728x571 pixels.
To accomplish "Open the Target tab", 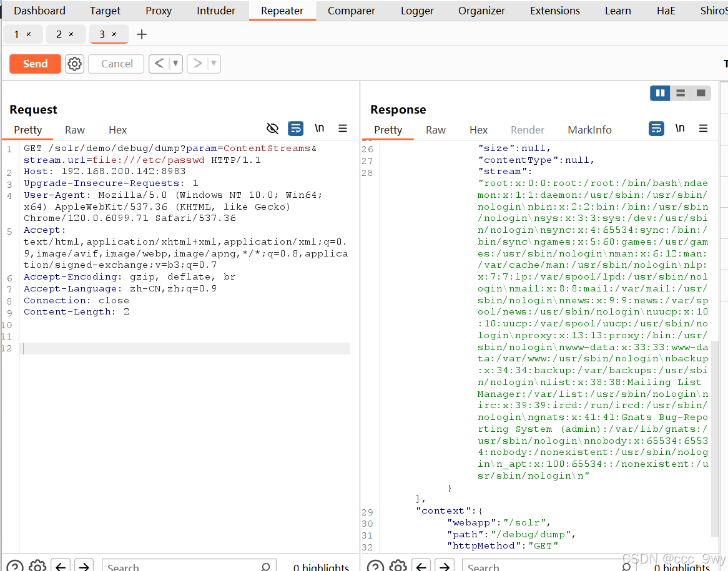I will tap(105, 11).
